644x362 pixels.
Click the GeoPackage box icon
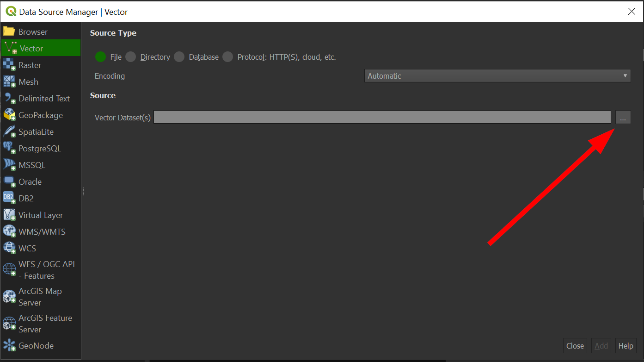[x=9, y=115]
